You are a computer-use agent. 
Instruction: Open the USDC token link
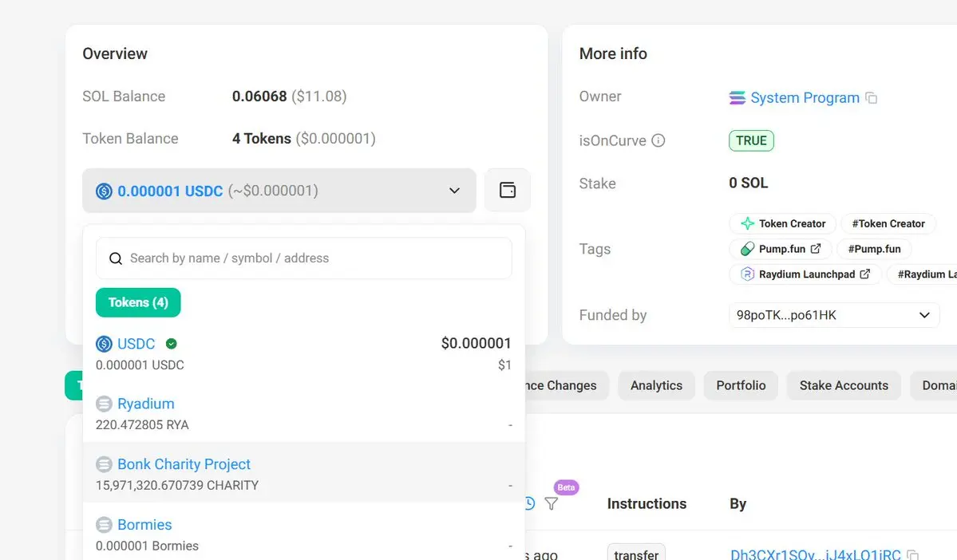point(136,344)
